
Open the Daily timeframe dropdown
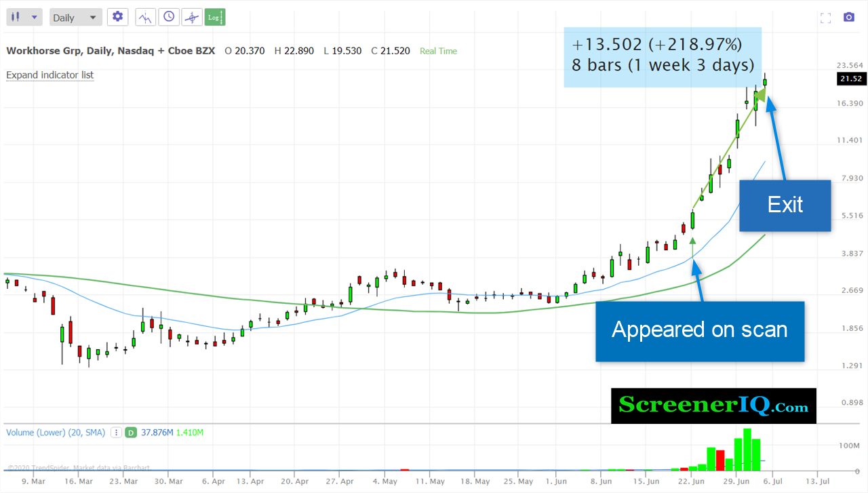[75, 18]
